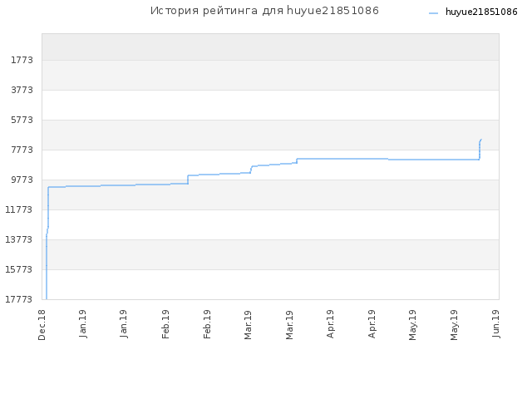Click the Dec.18 x-axis label
Screen dimensions: 532x399
click(x=42, y=325)
